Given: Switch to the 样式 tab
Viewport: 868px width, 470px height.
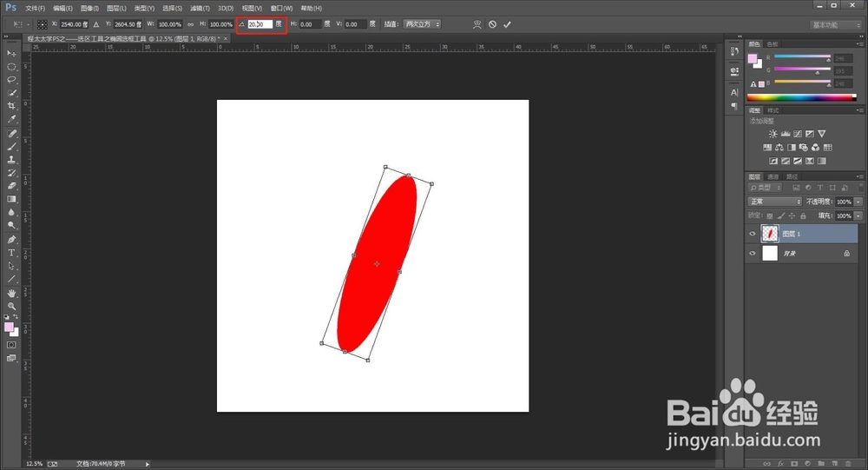Looking at the screenshot, I should tap(773, 110).
